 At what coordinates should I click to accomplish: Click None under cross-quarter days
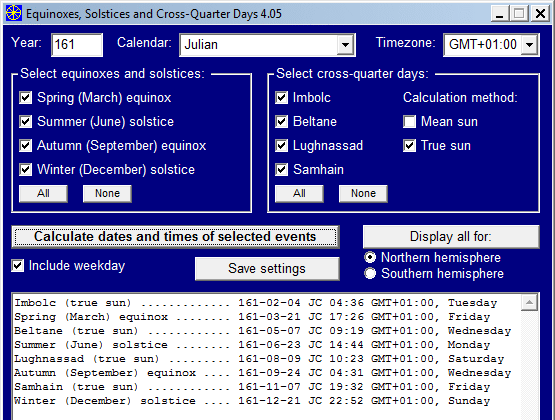363,194
